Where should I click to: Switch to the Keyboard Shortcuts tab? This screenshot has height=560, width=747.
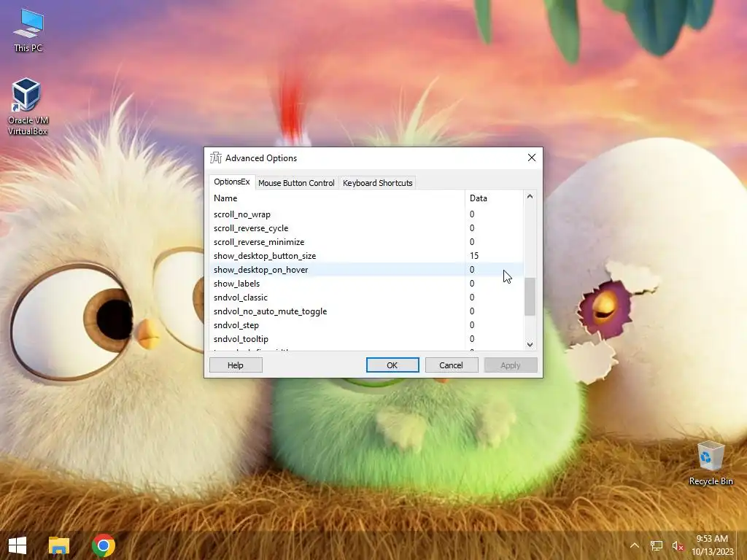coord(377,183)
